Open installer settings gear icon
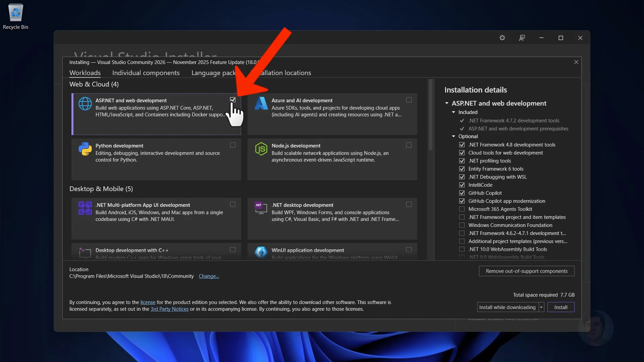 coord(502,38)
